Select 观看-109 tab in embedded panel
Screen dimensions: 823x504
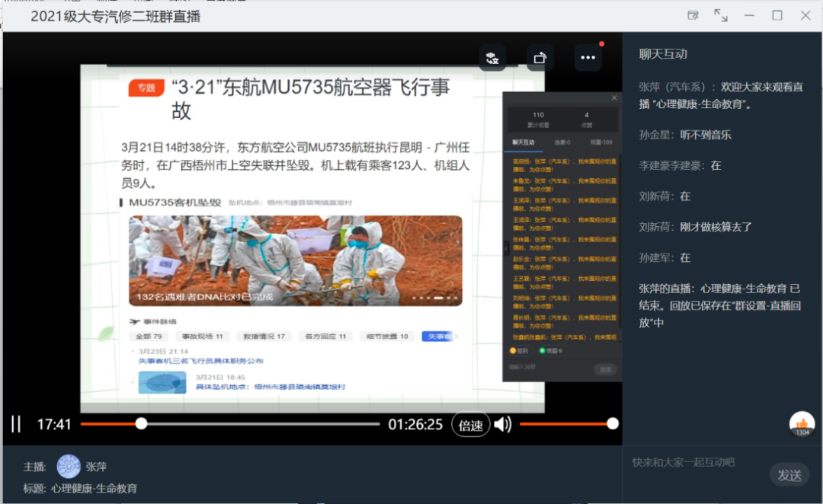(601, 142)
